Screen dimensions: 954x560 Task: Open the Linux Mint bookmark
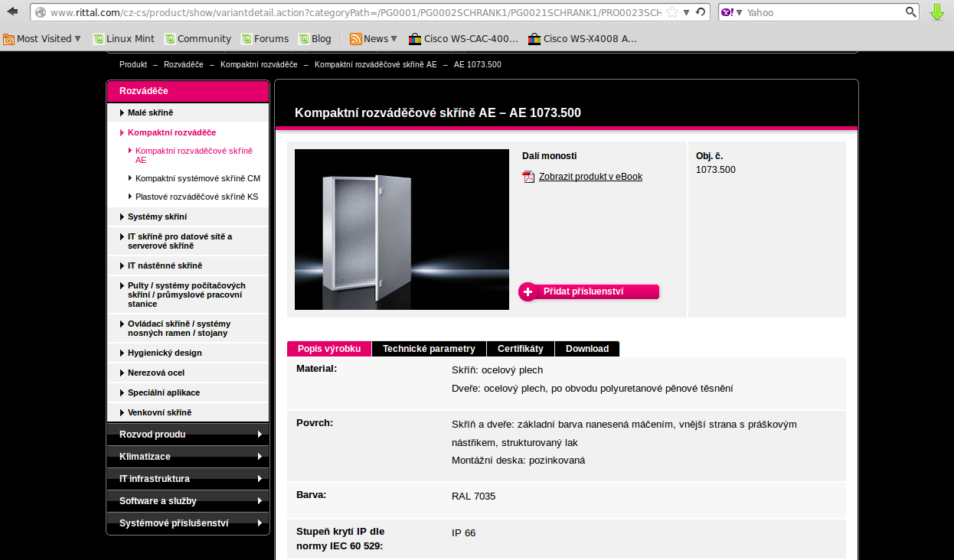coord(123,39)
